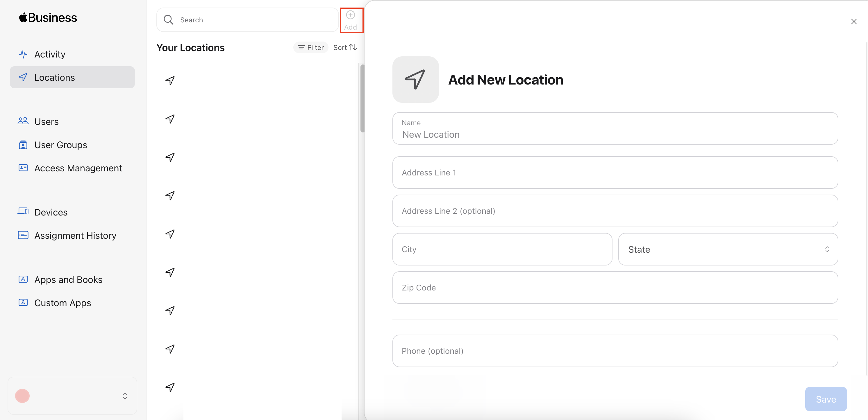Screen dimensions: 868x420
Task: Click the City field
Action: click(502, 249)
